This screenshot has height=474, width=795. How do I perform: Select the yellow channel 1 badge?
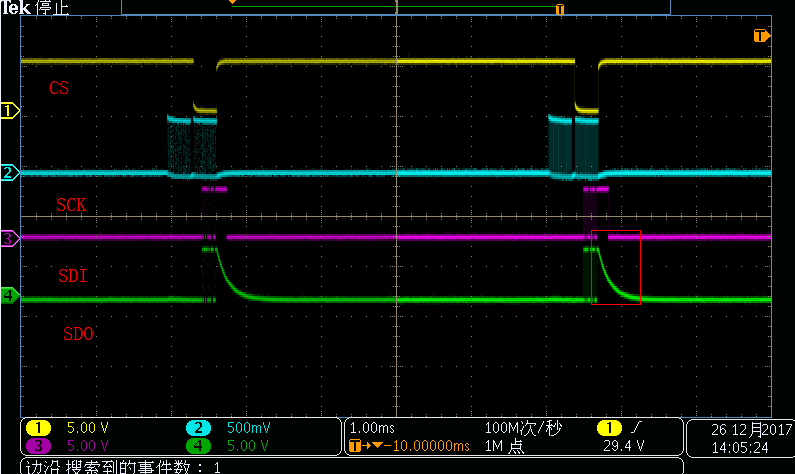click(39, 428)
